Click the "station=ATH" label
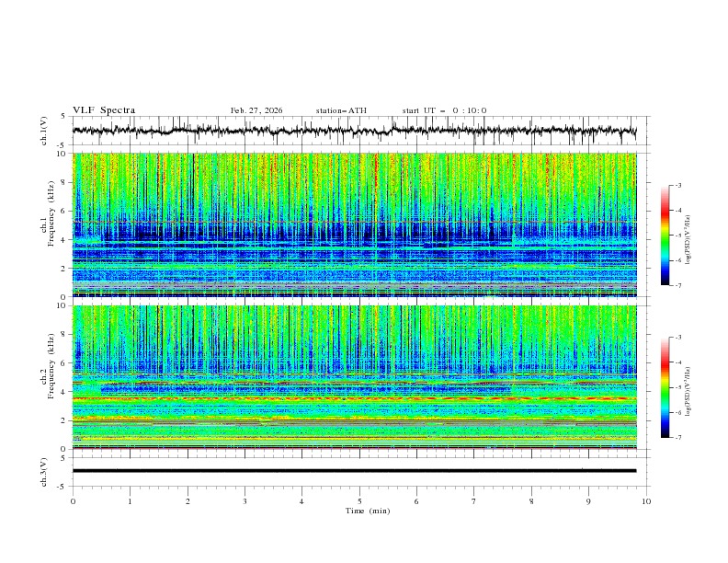 click(x=341, y=110)
